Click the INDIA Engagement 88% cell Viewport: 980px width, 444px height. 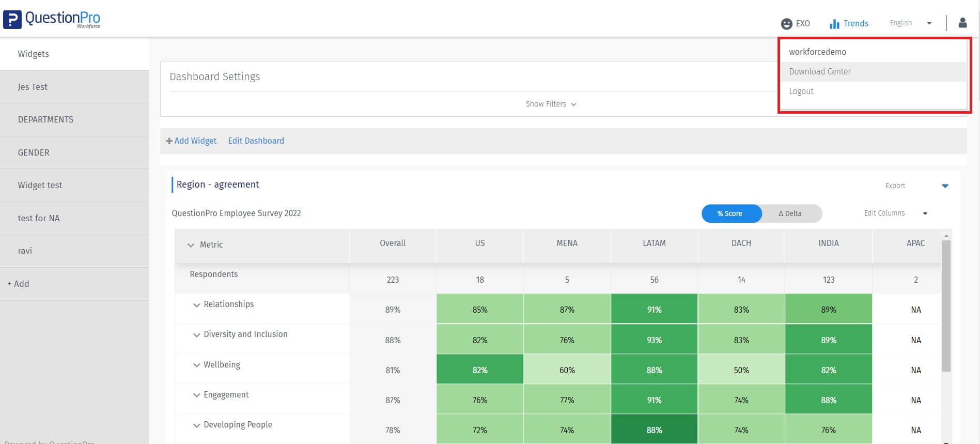tap(829, 400)
